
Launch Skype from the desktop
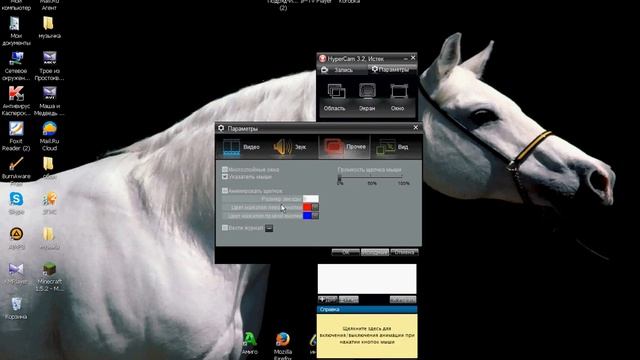point(16,203)
